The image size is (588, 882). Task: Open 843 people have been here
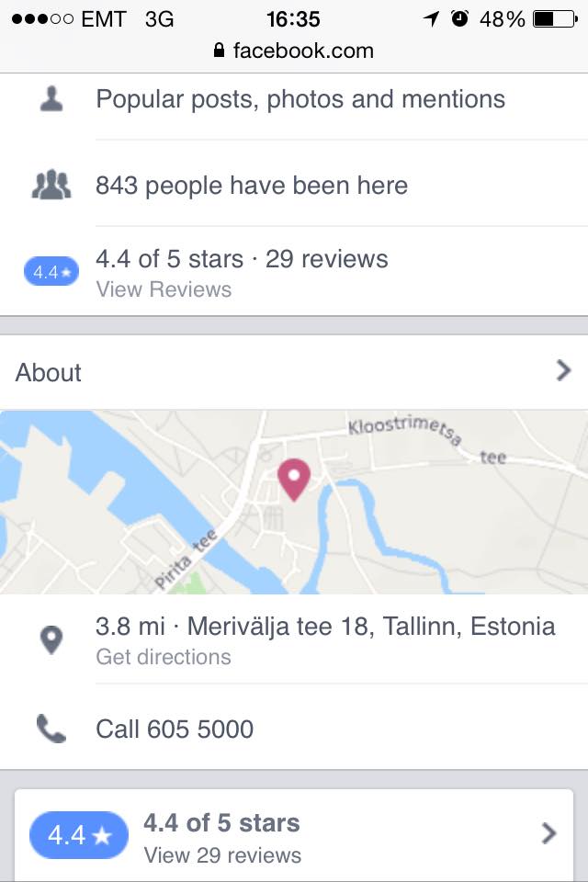coord(252,185)
